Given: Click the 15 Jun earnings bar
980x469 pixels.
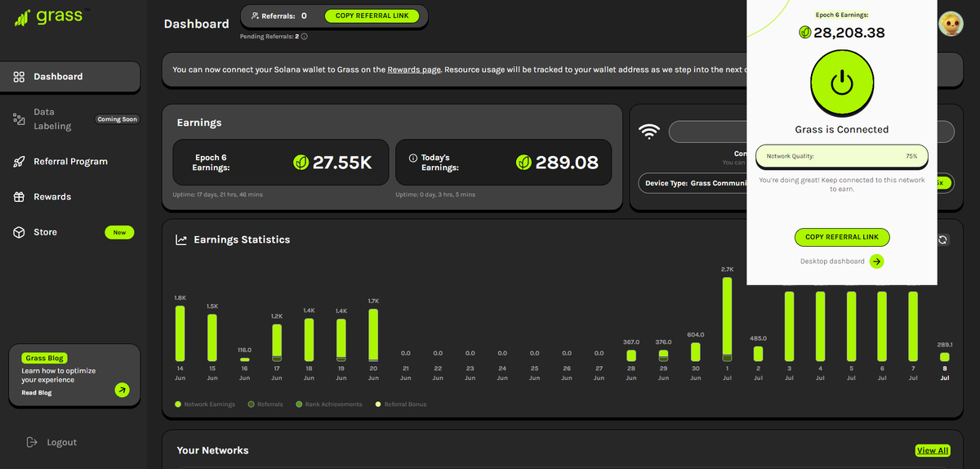Looking at the screenshot, I should 212,337.
